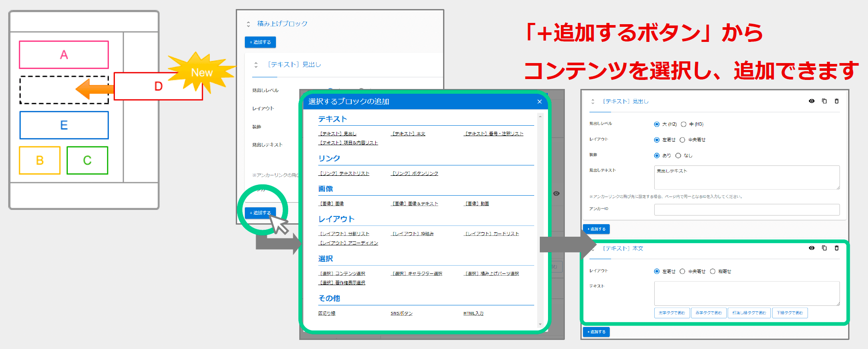Add [レイアウト]アコーディオン block
The width and height of the screenshot is (868, 349).
click(x=348, y=243)
